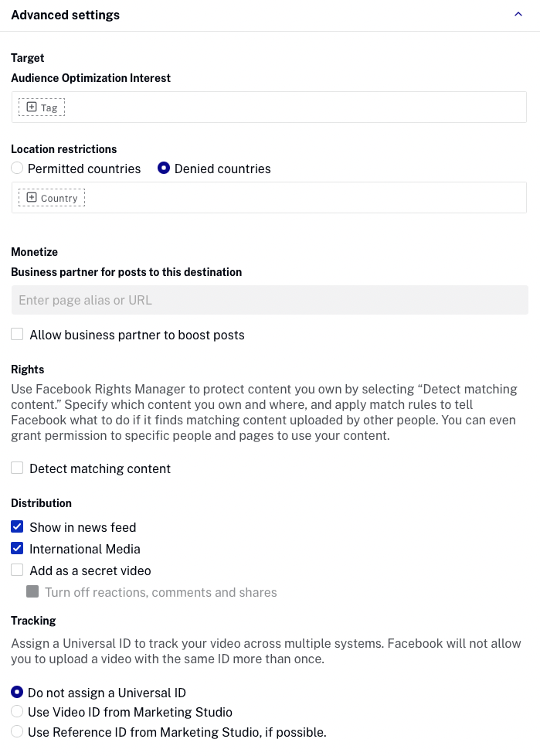
Task: Select the Permitted countries radio option
Action: coord(17,169)
